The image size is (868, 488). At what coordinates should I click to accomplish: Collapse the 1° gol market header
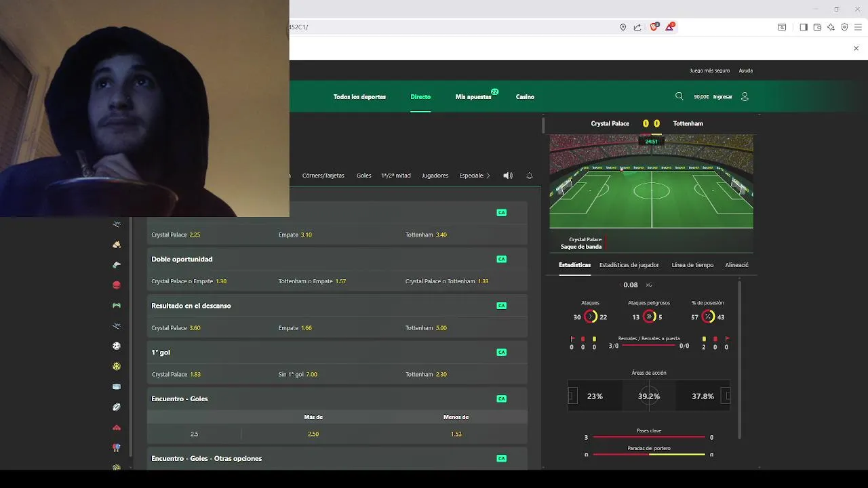pyautogui.click(x=337, y=352)
